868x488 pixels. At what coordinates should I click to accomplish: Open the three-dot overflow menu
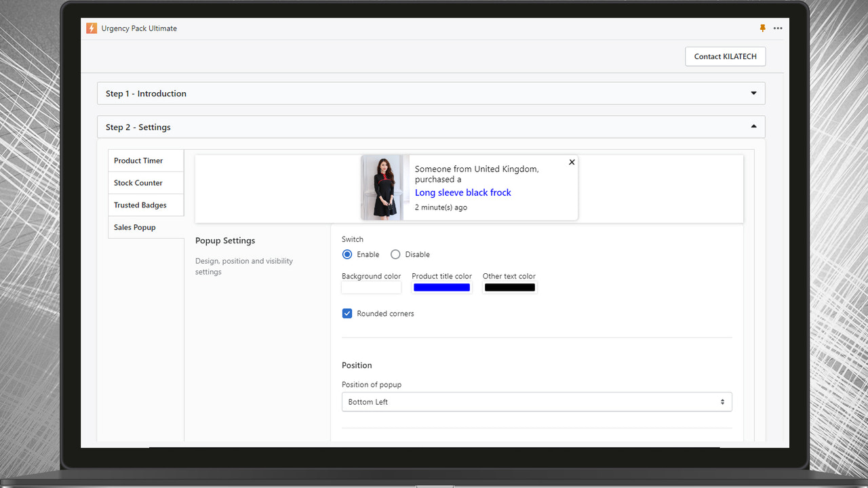click(x=778, y=28)
